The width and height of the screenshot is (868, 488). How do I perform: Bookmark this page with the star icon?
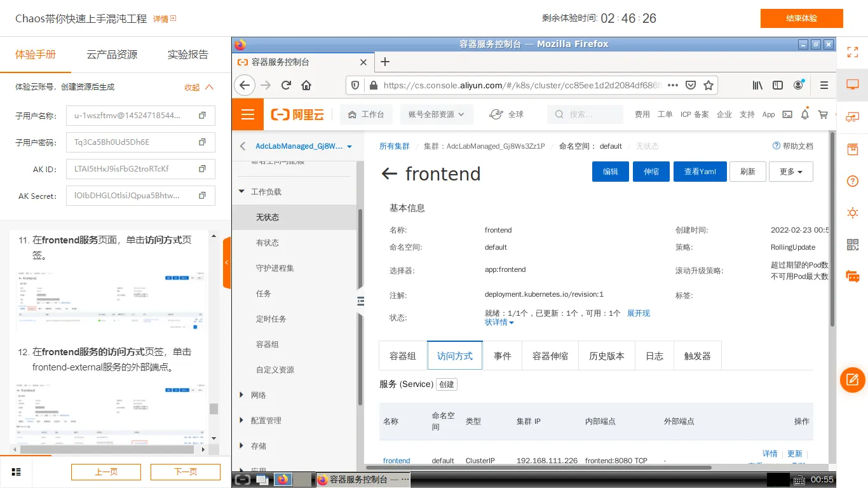[709, 85]
